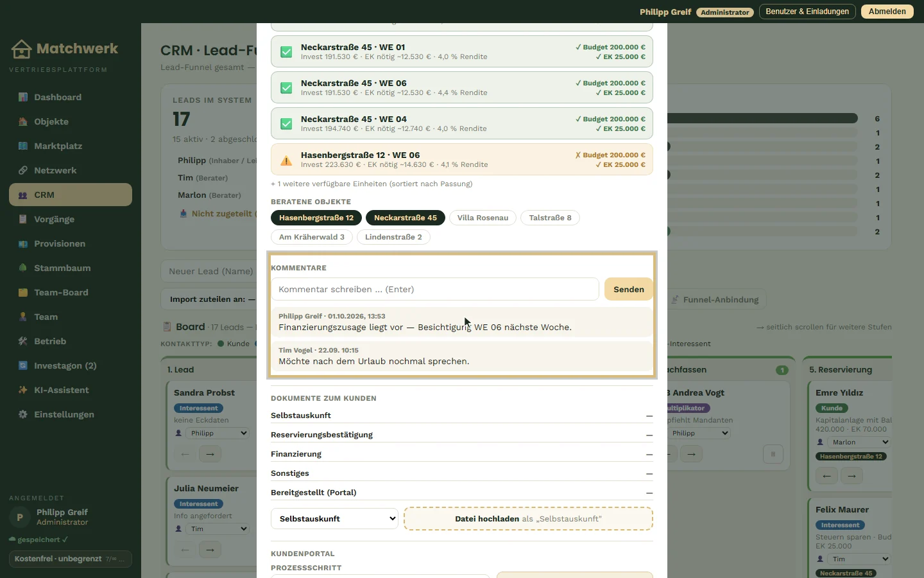Open the Team sidebar section
The height and width of the screenshot is (578, 924).
click(71, 317)
